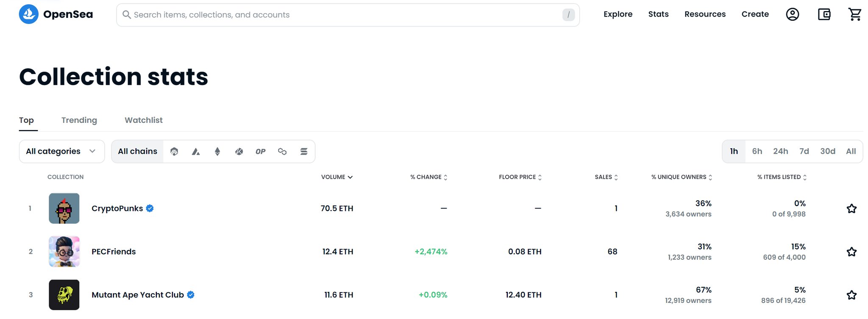Sort by the Volume column
Image resolution: width=868 pixels, height=319 pixels.
(337, 177)
